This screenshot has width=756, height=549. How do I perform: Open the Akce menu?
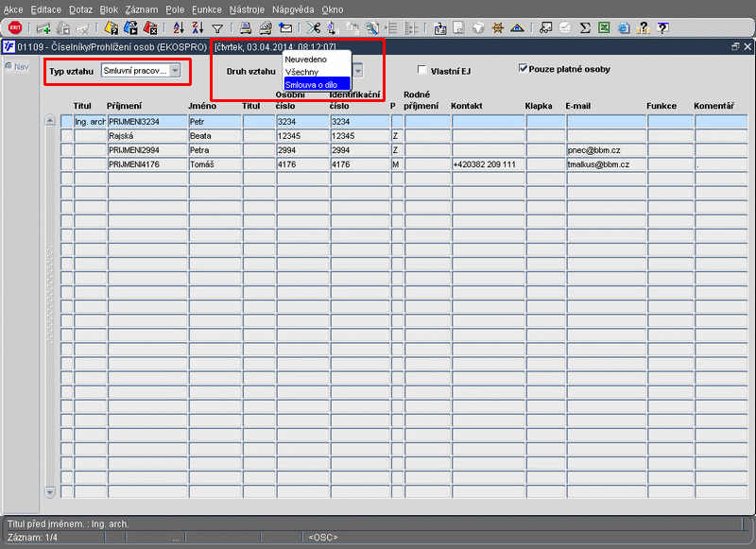pyautogui.click(x=13, y=9)
